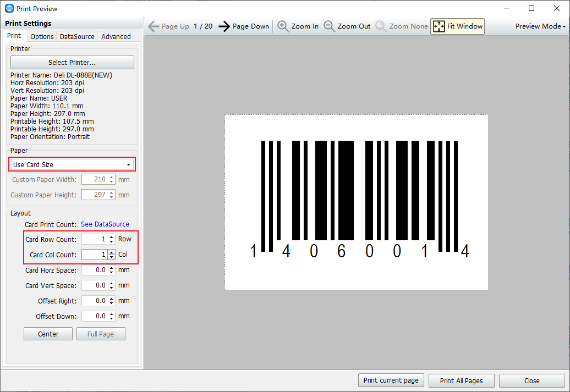Screen dimensions: 570x392
Task: Decrease Custom Paper Height with down arrow
Action: [112, 197]
